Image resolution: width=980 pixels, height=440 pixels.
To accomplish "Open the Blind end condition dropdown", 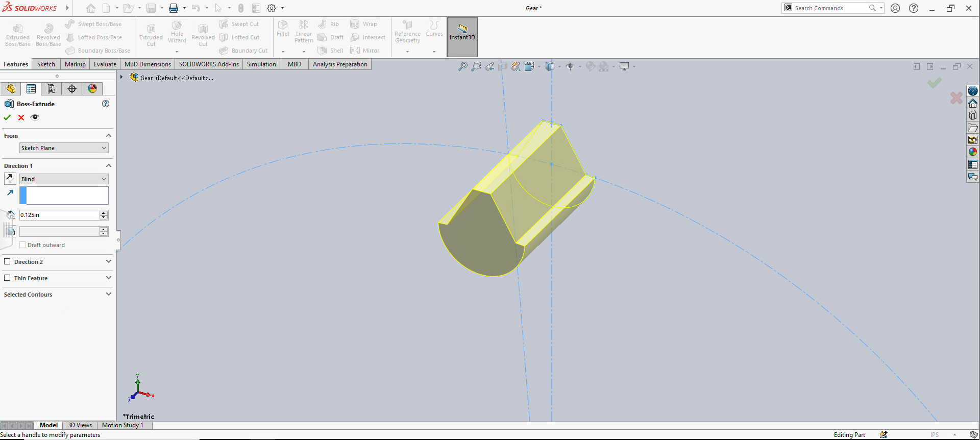I will pos(64,179).
